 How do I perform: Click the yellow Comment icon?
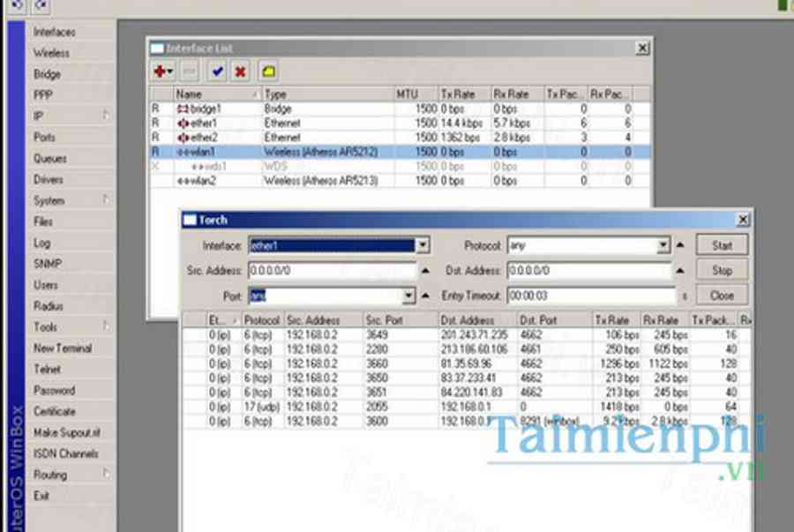tap(267, 71)
